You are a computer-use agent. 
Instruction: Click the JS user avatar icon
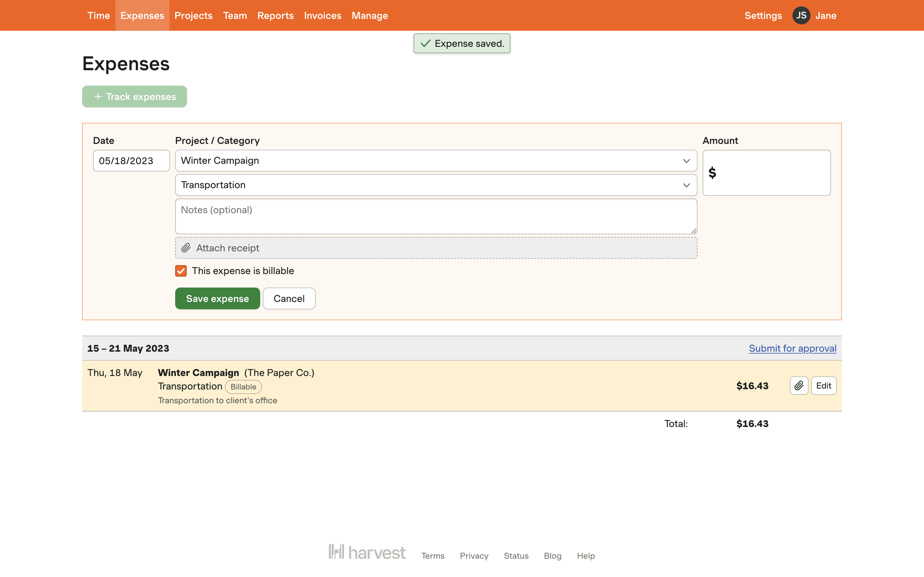801,16
